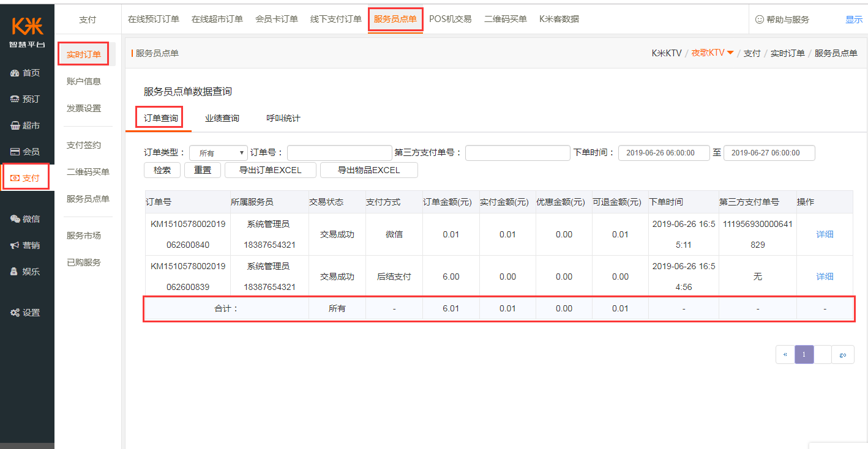Screen dimensions: 868x449
Task: Switch to 二维码买单 top tab
Action: coord(506,19)
